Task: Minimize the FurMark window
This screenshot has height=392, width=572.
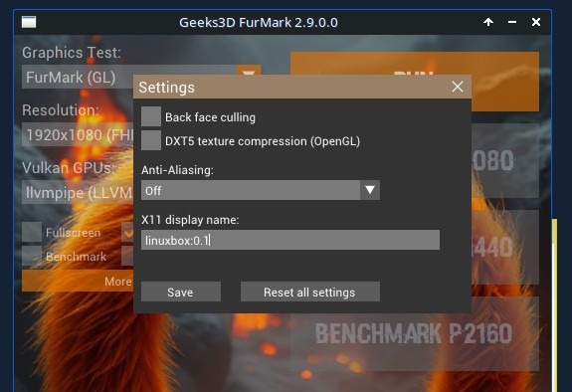Action: click(x=512, y=22)
